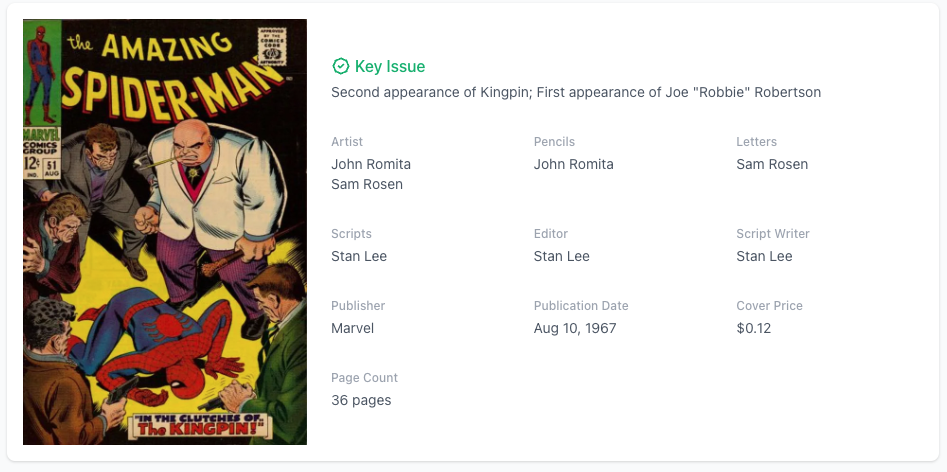Click Stan Lee under Scripts
The height and width of the screenshot is (472, 947).
[359, 256]
